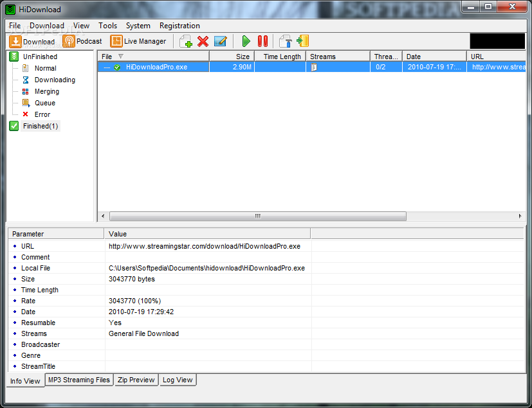Viewport: 532px width, 408px height.
Task: Sort by Time Length column header
Action: coord(280,57)
